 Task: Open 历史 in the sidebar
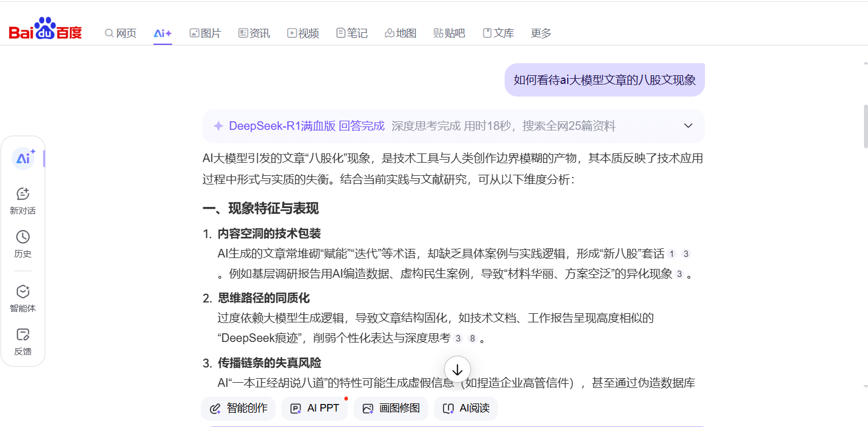point(23,244)
